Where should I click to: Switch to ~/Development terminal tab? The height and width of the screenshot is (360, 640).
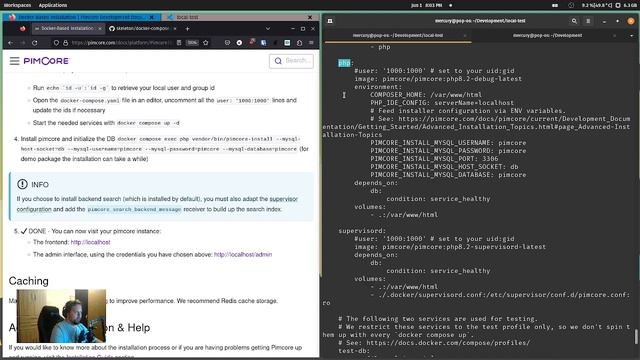click(x=547, y=36)
